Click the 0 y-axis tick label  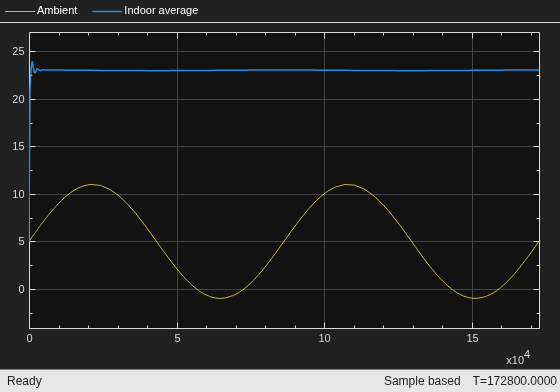coord(21,289)
